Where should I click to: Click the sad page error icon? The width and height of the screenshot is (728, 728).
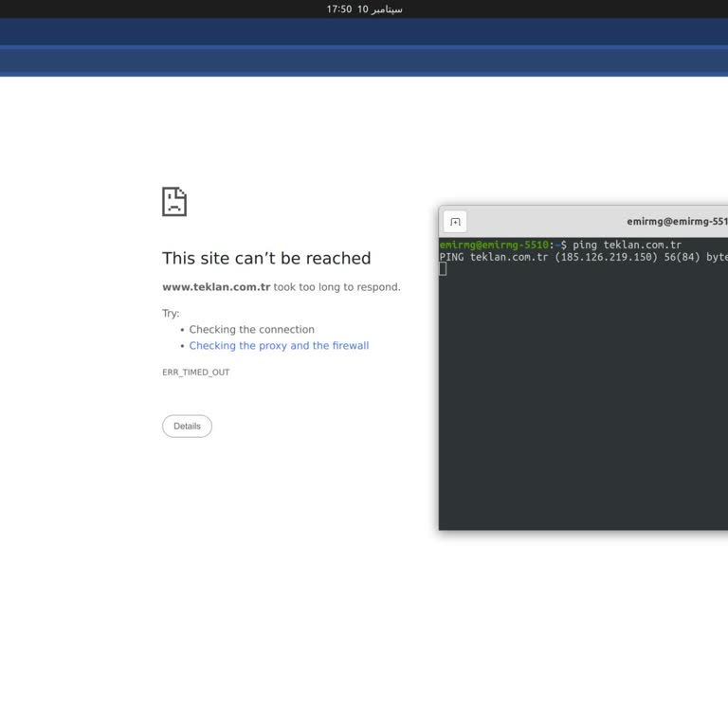point(174,202)
